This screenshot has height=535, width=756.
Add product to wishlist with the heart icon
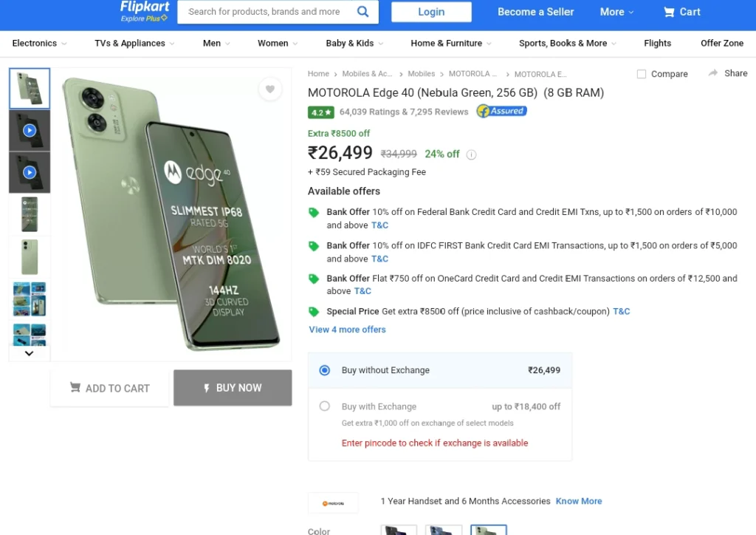click(270, 89)
